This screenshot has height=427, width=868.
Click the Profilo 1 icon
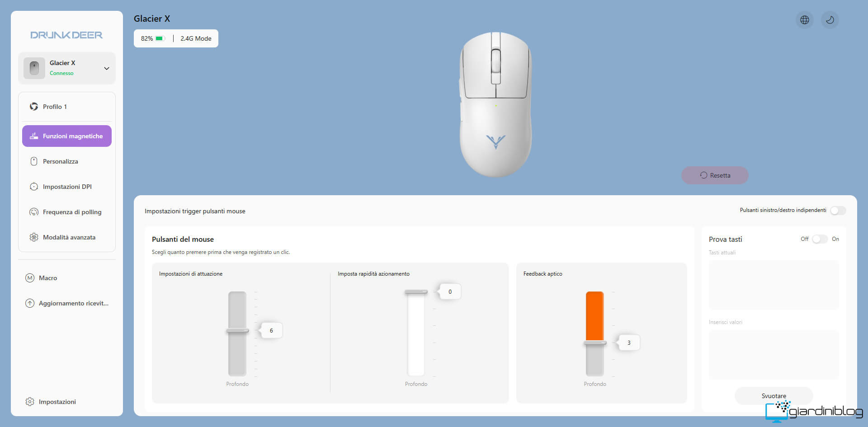(x=34, y=107)
